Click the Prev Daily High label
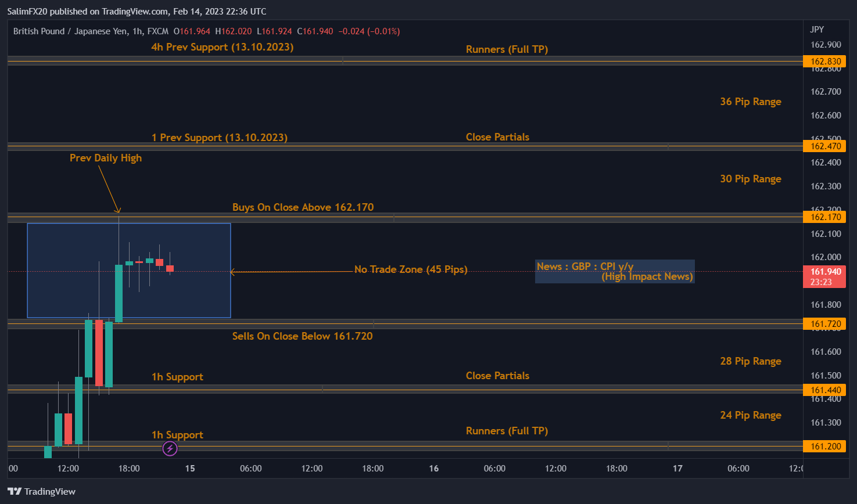The height and width of the screenshot is (504, 857). [105, 158]
